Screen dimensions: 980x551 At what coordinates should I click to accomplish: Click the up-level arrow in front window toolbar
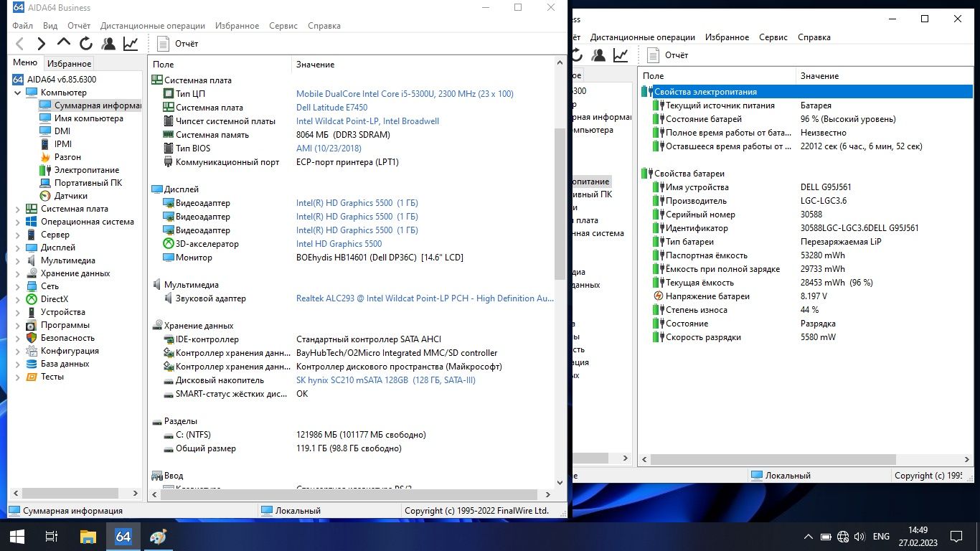pos(64,44)
